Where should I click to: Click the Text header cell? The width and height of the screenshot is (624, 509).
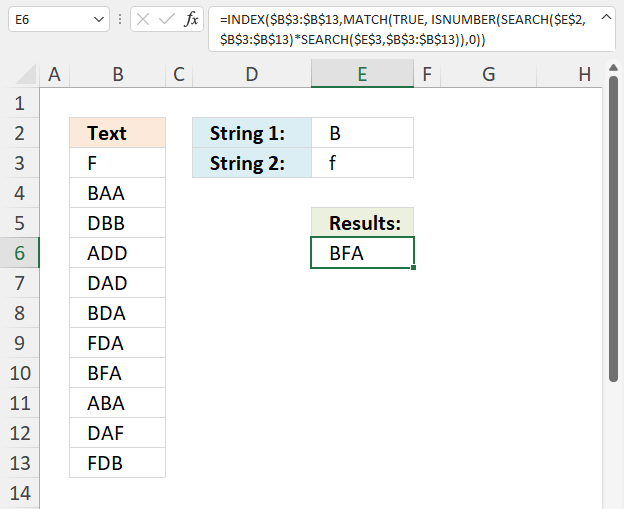point(117,133)
